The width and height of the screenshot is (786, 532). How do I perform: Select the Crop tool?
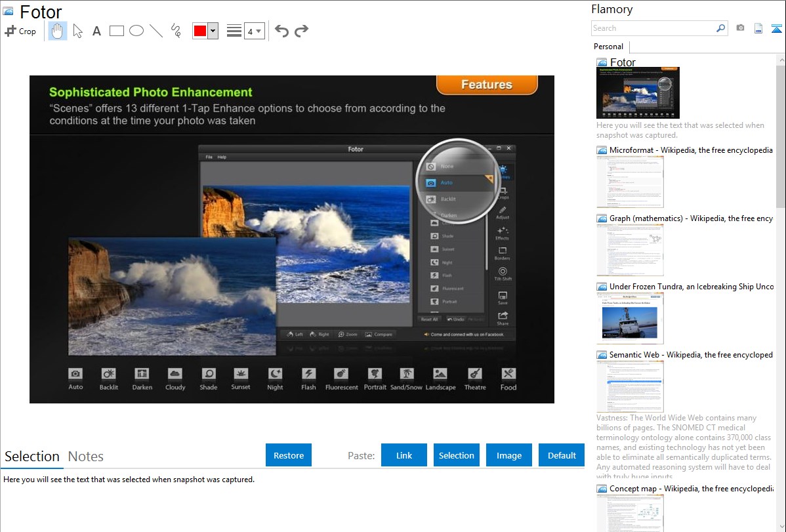[x=20, y=31]
